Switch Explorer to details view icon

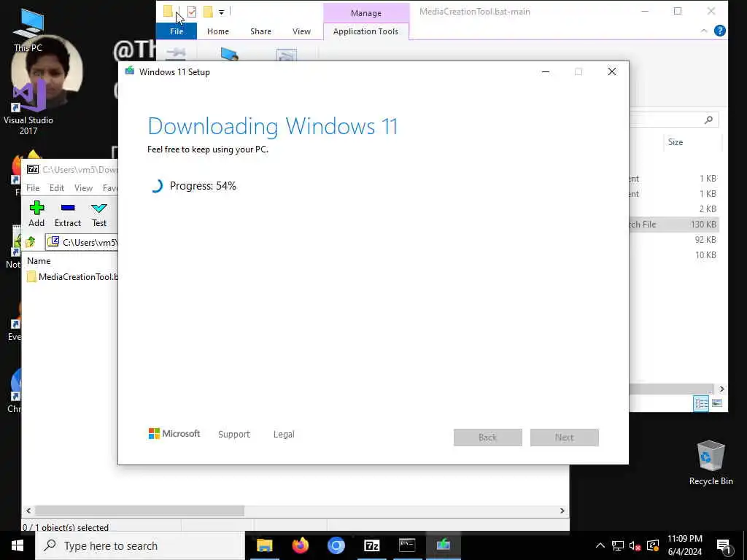click(x=701, y=403)
